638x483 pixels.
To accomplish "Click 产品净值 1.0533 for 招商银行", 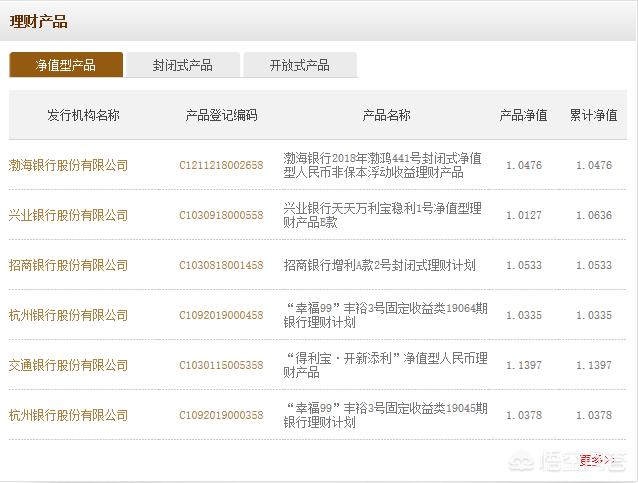I will [x=524, y=265].
